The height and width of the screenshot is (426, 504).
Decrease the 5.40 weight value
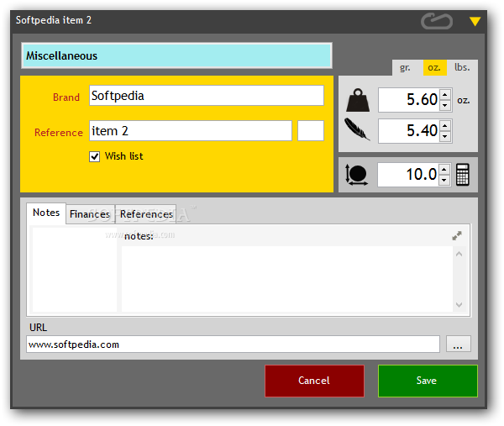coord(445,136)
